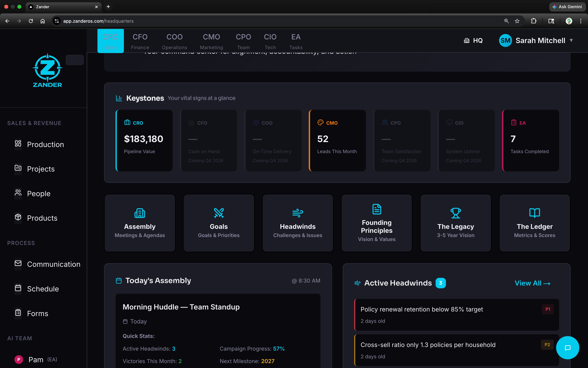Open a new browser tab
This screenshot has width=588, height=368.
point(108,7)
